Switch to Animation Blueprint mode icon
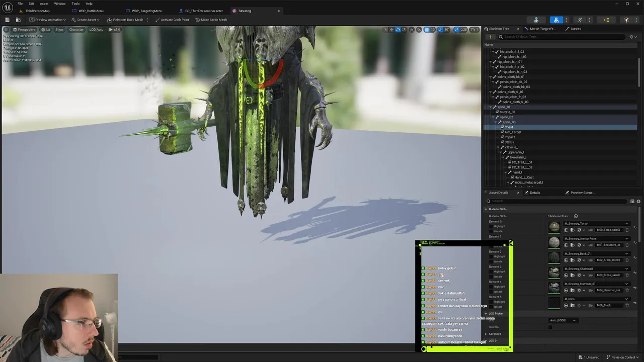The width and height of the screenshot is (644, 362). 606,20
